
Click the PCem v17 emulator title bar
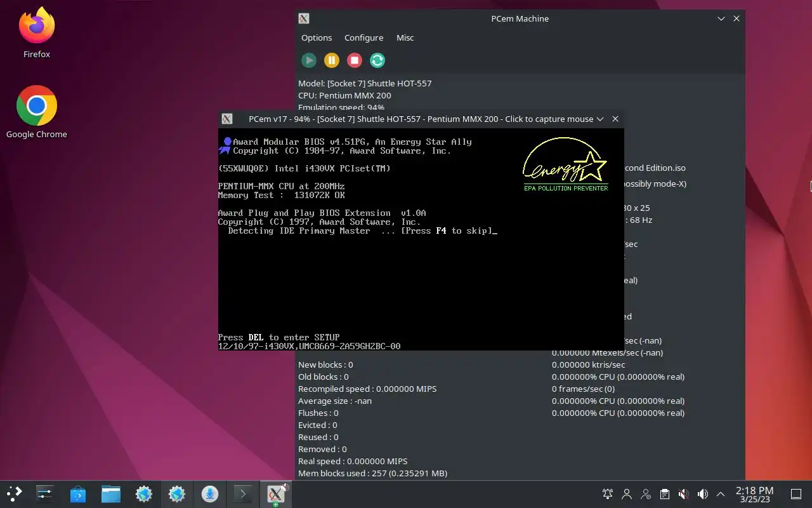coord(421,119)
